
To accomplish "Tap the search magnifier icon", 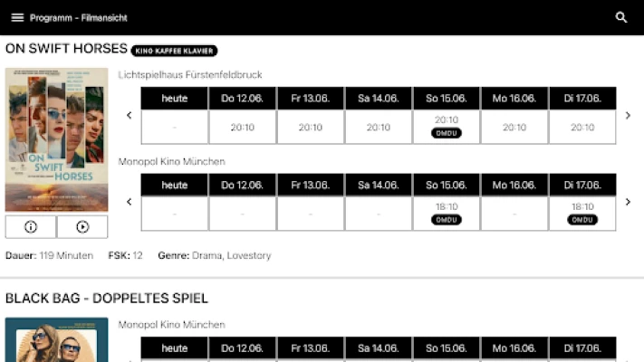I will point(621,17).
